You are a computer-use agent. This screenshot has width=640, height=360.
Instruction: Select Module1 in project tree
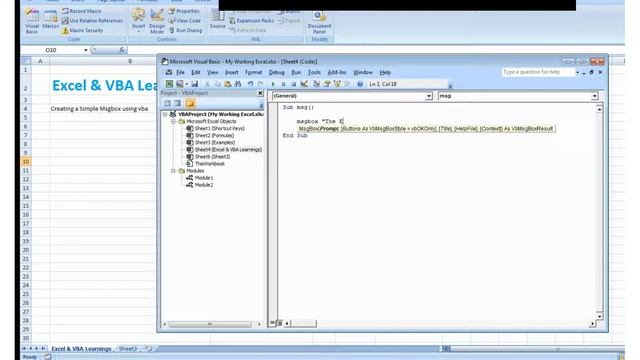[x=204, y=178]
